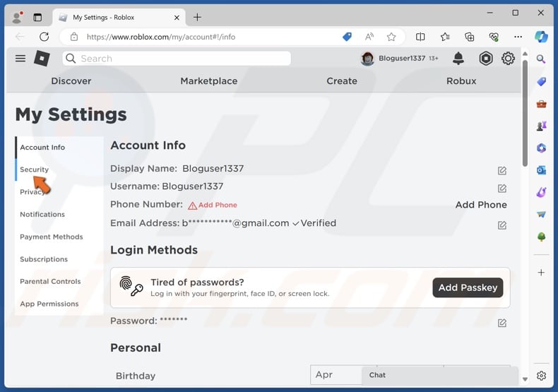
Task: Open the browser Settings and more menu
Action: pos(518,37)
